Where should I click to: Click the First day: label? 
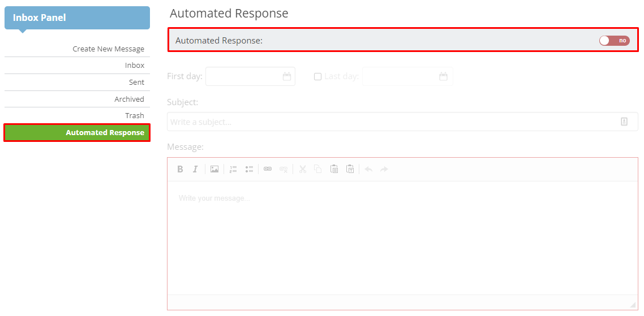click(185, 76)
